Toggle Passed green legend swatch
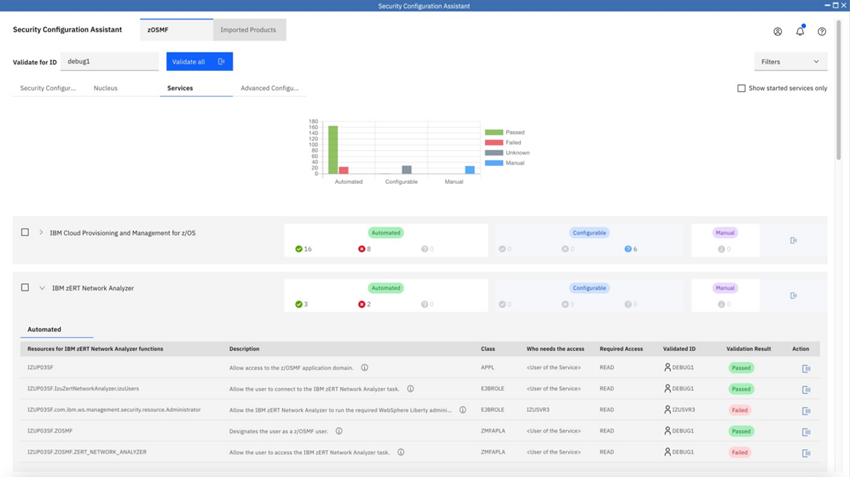 tap(494, 132)
